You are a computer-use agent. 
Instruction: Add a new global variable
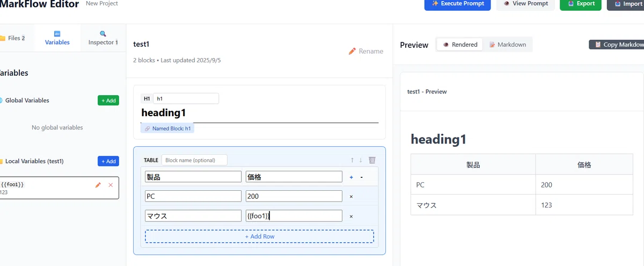point(108,100)
